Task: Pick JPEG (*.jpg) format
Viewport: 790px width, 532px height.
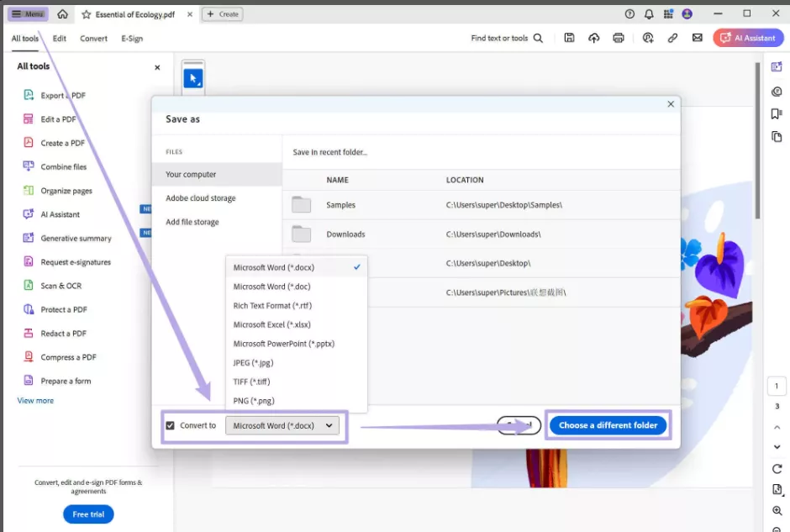Action: coord(297,363)
